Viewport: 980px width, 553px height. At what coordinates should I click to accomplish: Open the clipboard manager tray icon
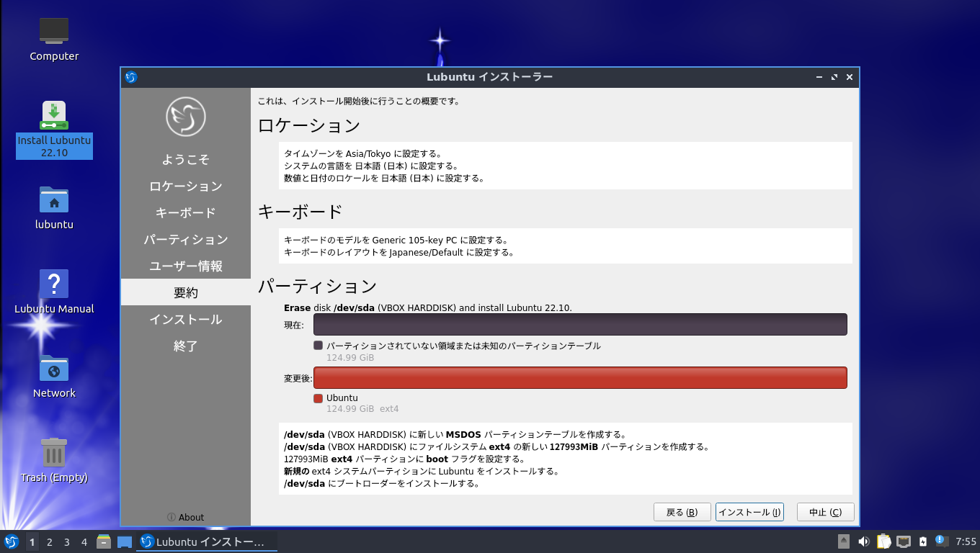click(883, 541)
